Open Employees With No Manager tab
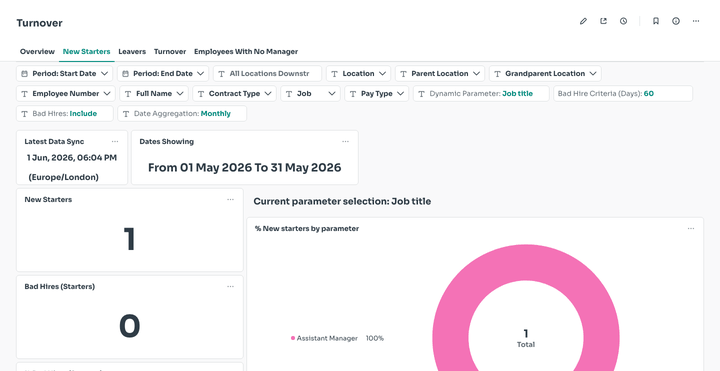 point(246,51)
